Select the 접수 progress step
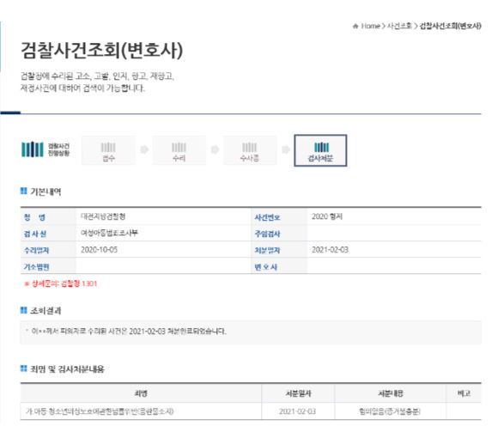The height and width of the screenshot is (426, 504). click(x=108, y=150)
